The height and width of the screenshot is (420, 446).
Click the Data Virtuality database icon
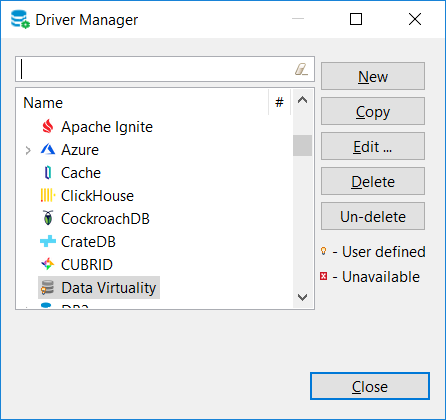click(x=47, y=287)
